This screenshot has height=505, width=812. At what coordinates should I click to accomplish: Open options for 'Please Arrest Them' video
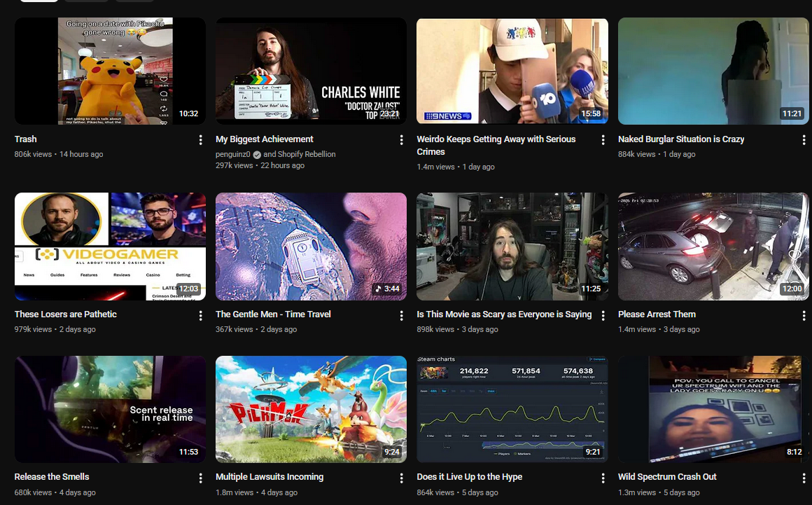[x=804, y=315]
